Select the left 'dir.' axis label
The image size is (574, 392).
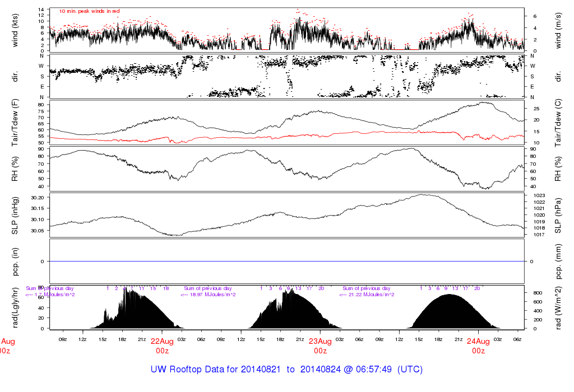point(15,77)
